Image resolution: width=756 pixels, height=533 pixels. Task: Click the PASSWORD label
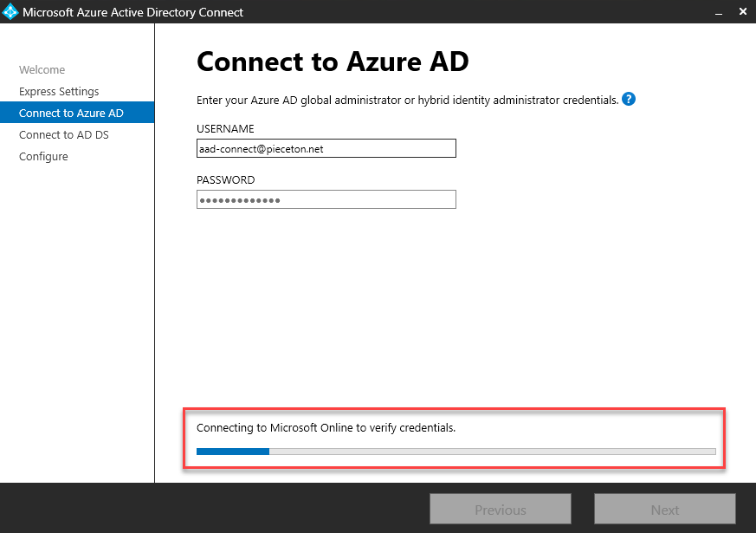point(226,180)
